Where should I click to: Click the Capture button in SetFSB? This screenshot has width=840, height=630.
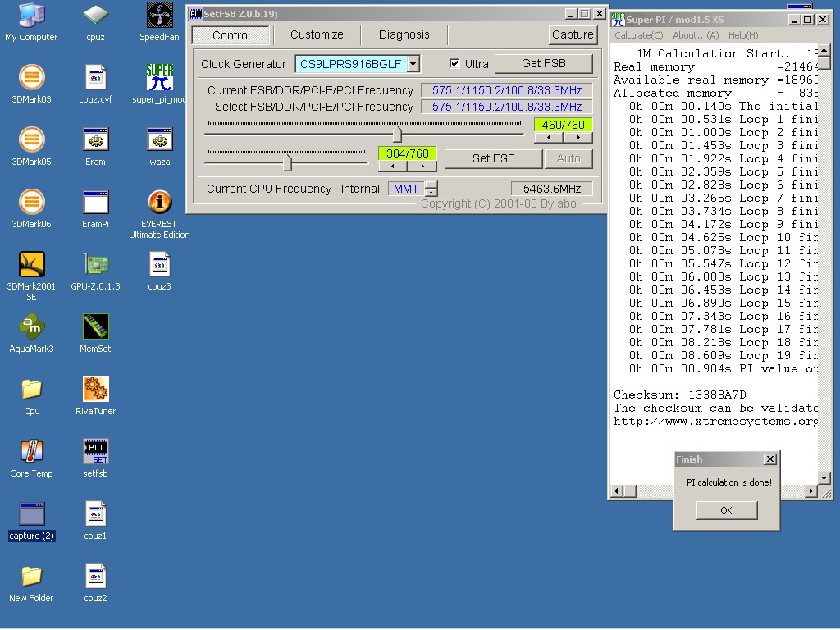(x=573, y=34)
